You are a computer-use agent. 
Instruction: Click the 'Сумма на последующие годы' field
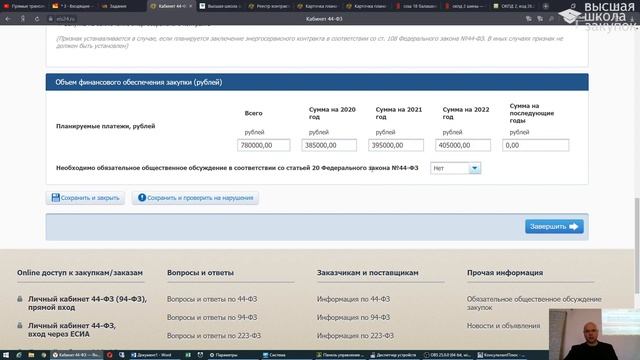tap(536, 145)
